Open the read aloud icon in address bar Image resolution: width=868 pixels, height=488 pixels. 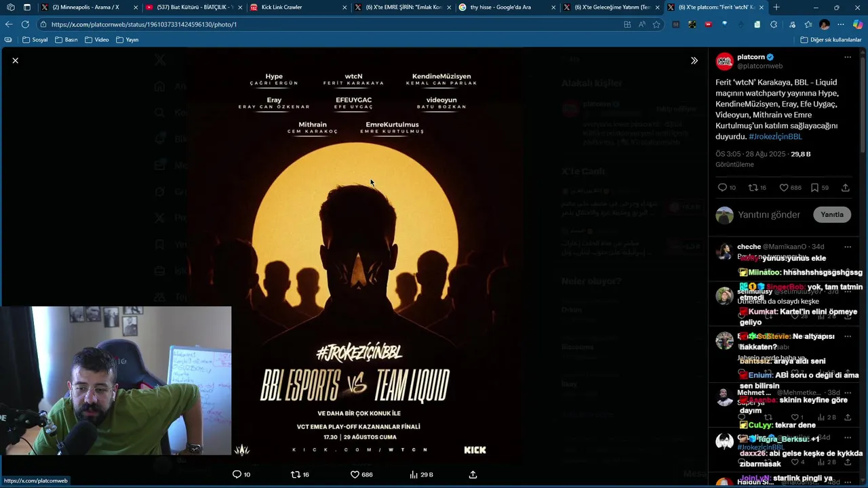tap(642, 24)
